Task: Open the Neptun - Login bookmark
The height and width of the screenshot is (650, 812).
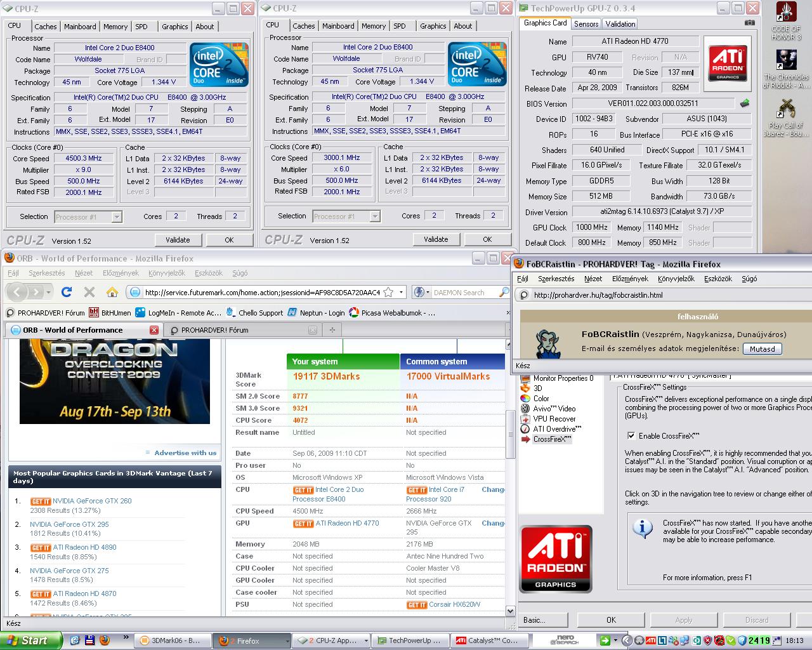Action: 316,312
